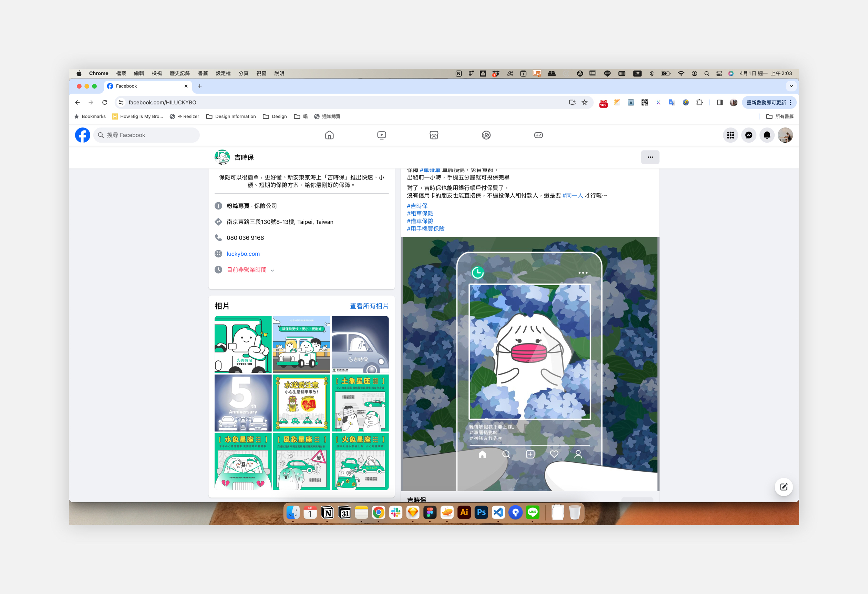Open the Wi-Fi status menu
The width and height of the screenshot is (868, 594).
(681, 74)
